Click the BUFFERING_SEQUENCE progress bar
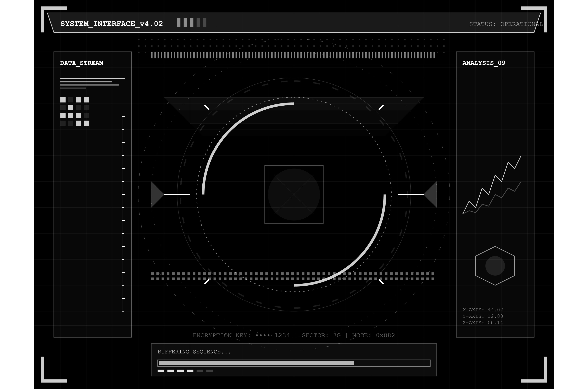This screenshot has height=389, width=588. pos(294,363)
